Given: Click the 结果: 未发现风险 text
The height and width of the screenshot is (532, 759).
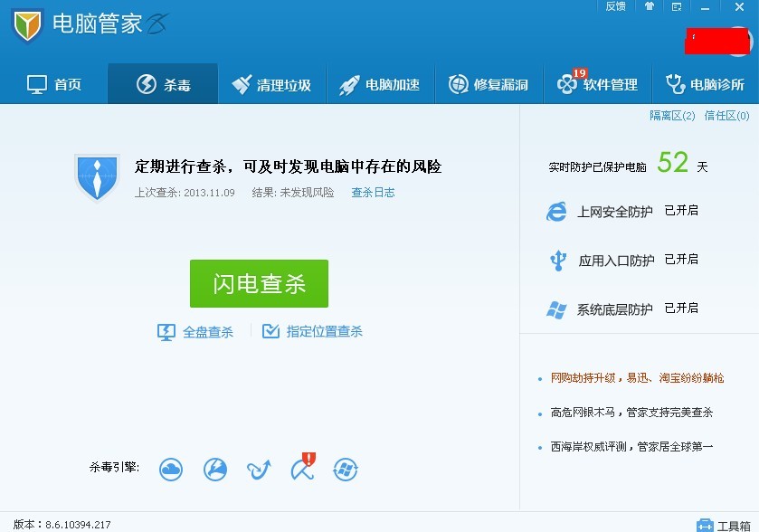Looking at the screenshot, I should [x=293, y=193].
